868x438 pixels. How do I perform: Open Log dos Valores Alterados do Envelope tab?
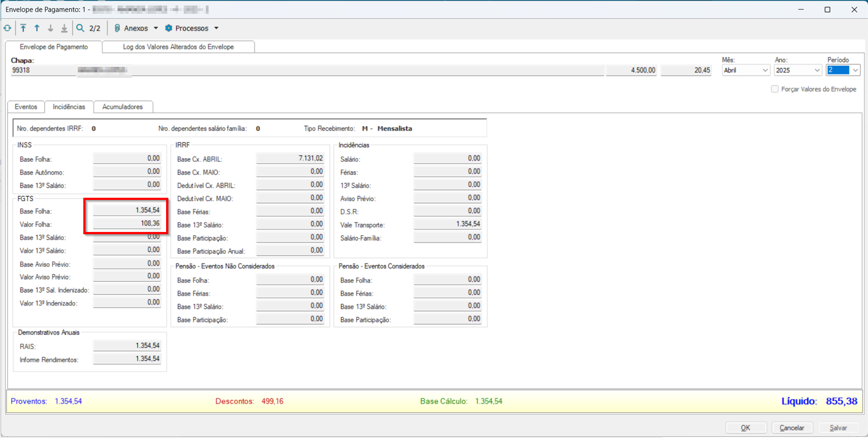point(178,47)
